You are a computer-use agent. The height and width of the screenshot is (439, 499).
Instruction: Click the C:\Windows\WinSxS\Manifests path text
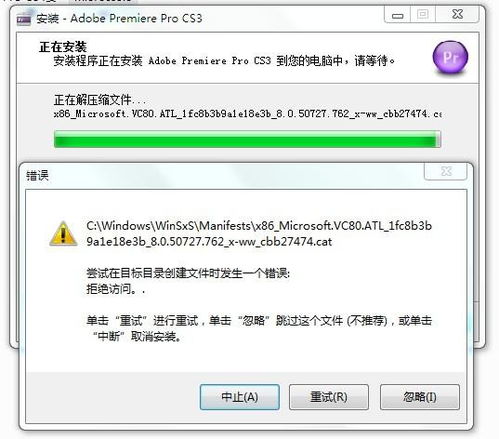[x=259, y=234]
